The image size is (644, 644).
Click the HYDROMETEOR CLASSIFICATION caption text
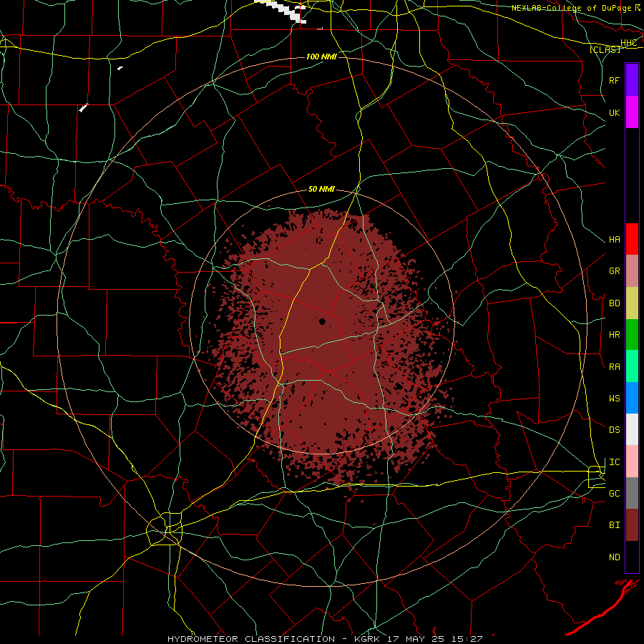(251, 639)
